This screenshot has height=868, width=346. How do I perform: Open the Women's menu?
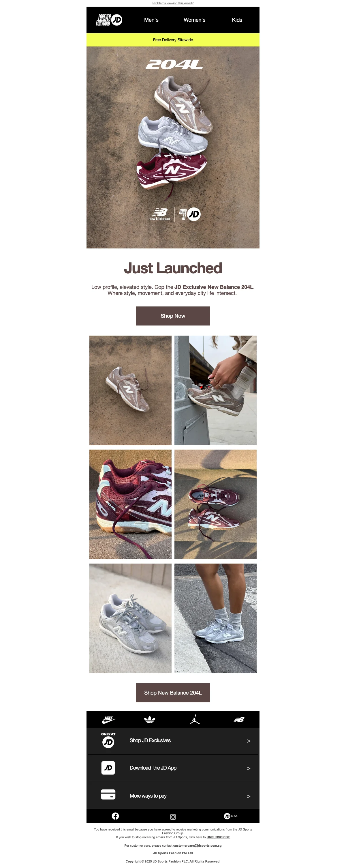(195, 20)
